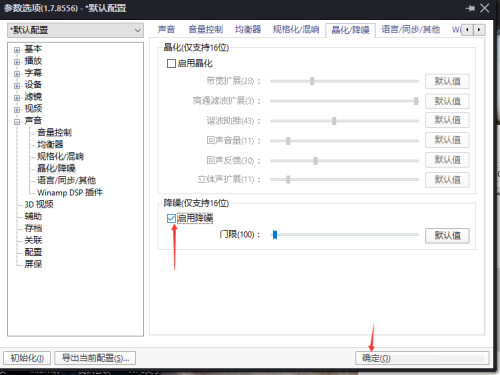Click the 高通滤波扩展 slider track
The width and height of the screenshot is (500, 375).
344,101
